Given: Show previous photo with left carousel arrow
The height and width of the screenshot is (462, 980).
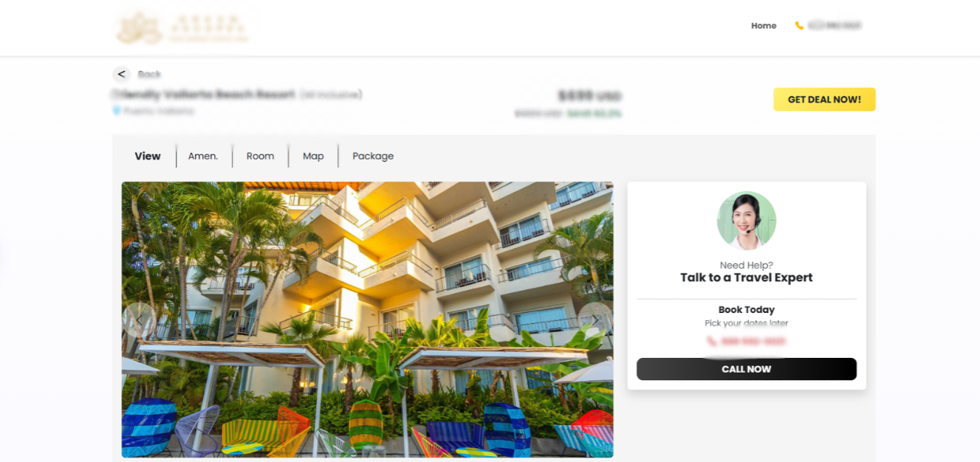Looking at the screenshot, I should (x=139, y=320).
